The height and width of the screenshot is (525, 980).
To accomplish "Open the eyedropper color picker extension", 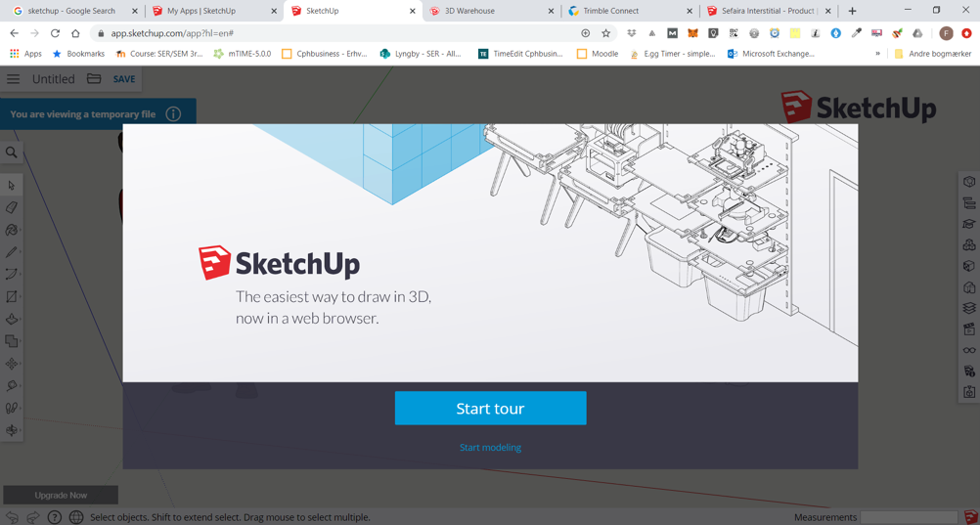I will [856, 33].
